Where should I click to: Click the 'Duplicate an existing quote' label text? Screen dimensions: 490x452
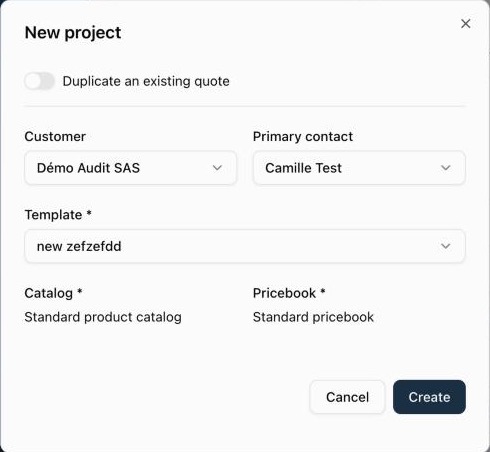click(x=146, y=81)
